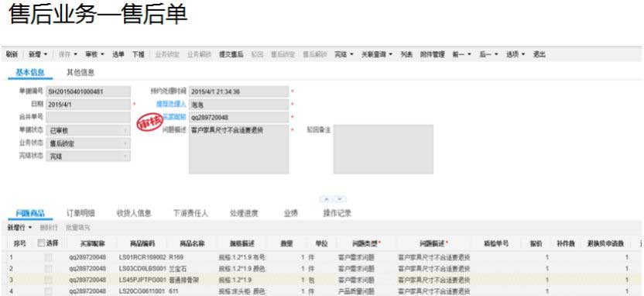Open the 新增 dropdown in the top toolbar
The height and width of the screenshot is (296, 644).
coord(38,54)
